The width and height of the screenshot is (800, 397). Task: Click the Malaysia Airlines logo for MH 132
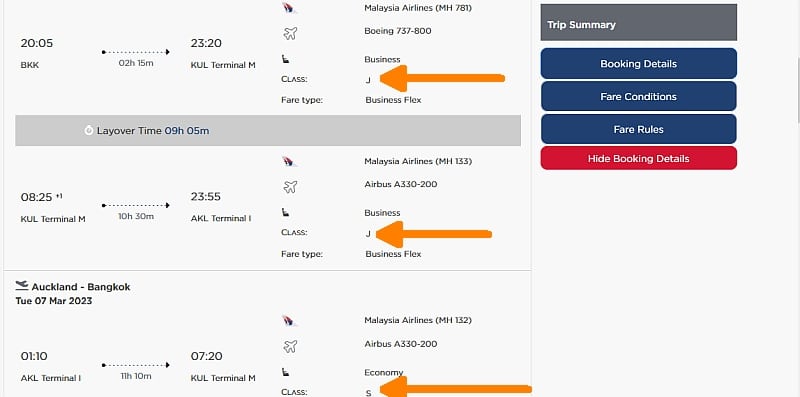point(289,321)
